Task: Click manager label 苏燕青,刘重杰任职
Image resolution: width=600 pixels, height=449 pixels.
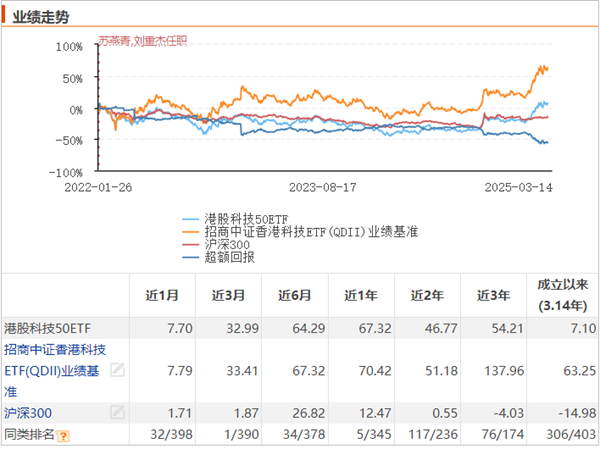Action: [x=143, y=41]
